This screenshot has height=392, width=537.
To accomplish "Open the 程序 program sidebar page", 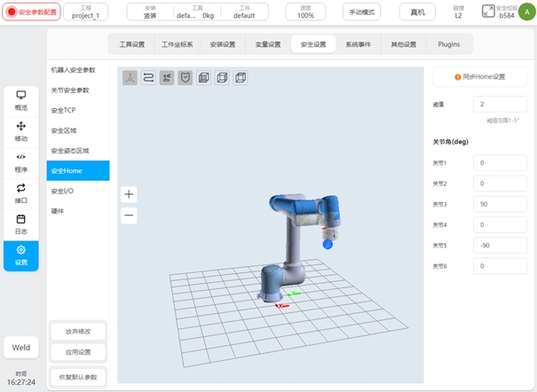I will 21,161.
